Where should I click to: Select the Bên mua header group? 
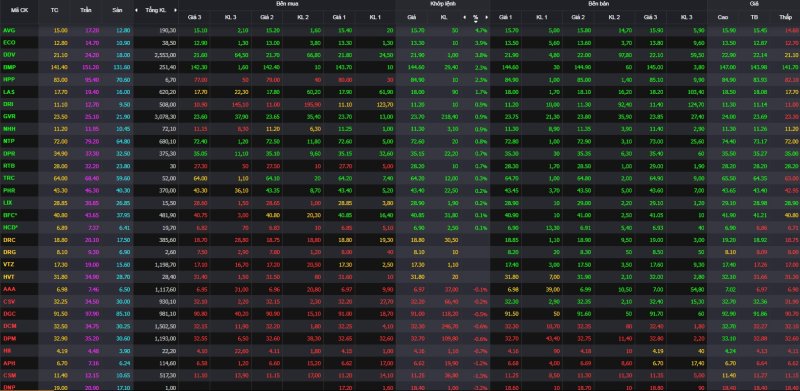(x=287, y=4)
